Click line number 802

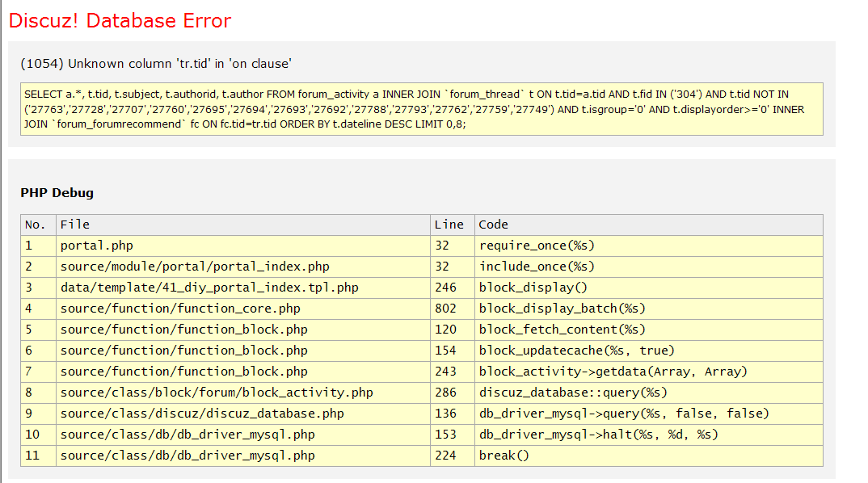[453, 309]
